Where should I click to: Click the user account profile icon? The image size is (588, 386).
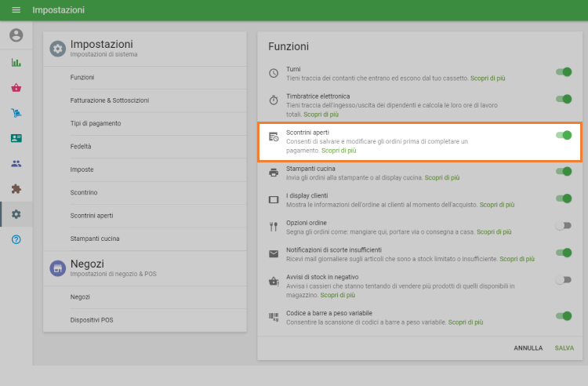pyautogui.click(x=16, y=35)
